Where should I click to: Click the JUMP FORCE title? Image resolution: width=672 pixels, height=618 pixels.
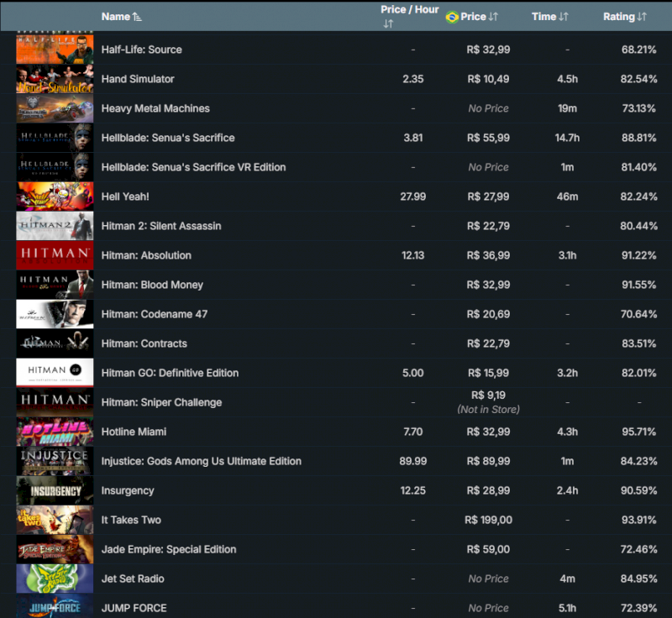[134, 608]
